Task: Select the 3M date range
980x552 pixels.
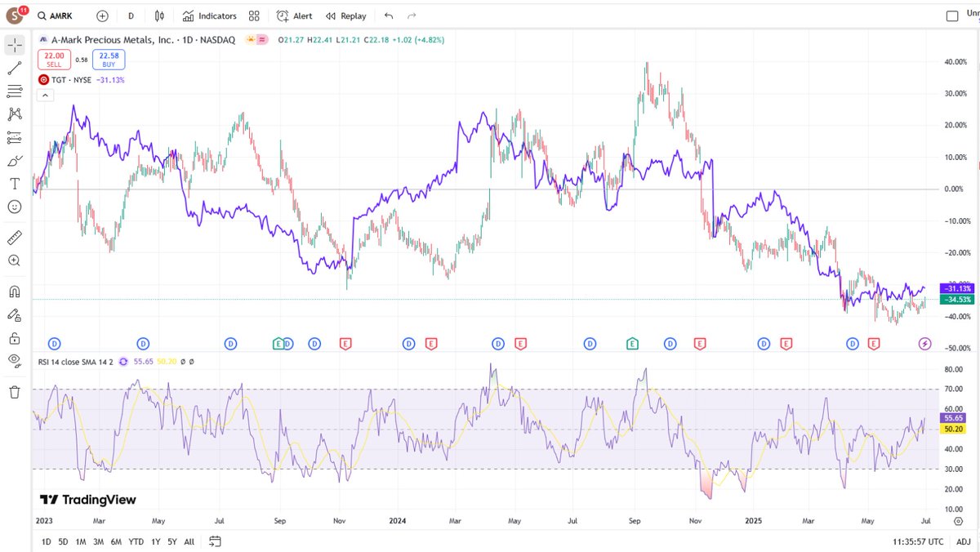Action: pos(98,541)
